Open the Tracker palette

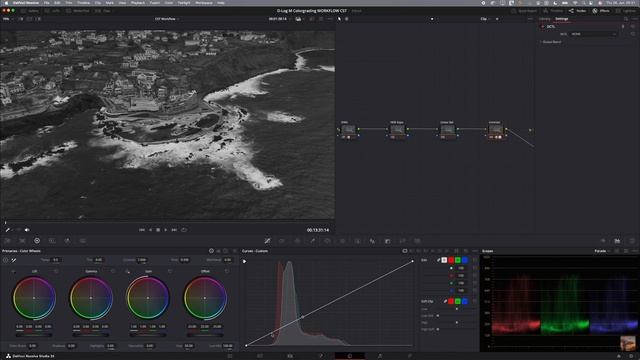(342, 241)
